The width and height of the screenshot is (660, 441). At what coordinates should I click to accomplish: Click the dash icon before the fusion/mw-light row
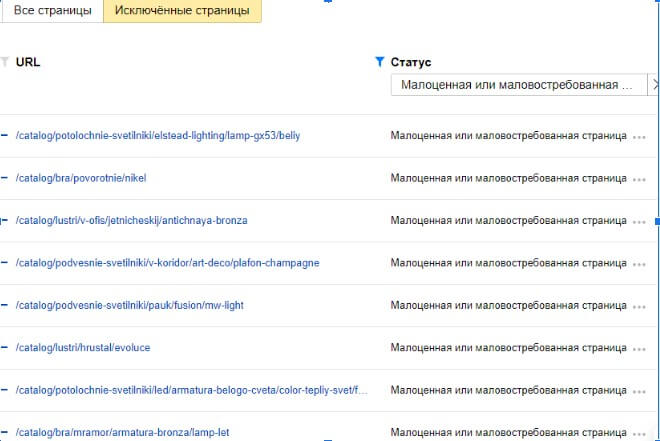click(4, 305)
